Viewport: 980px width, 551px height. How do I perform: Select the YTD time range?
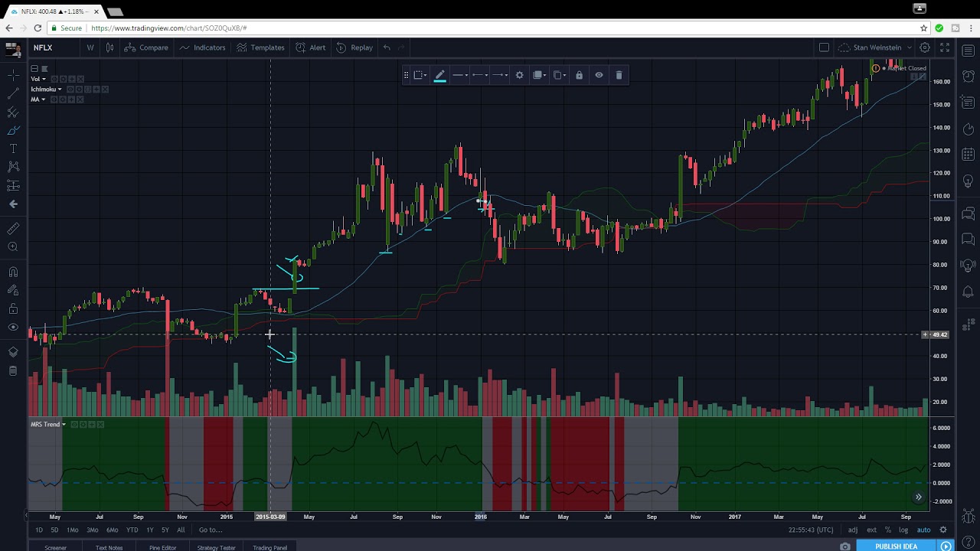[x=132, y=530]
